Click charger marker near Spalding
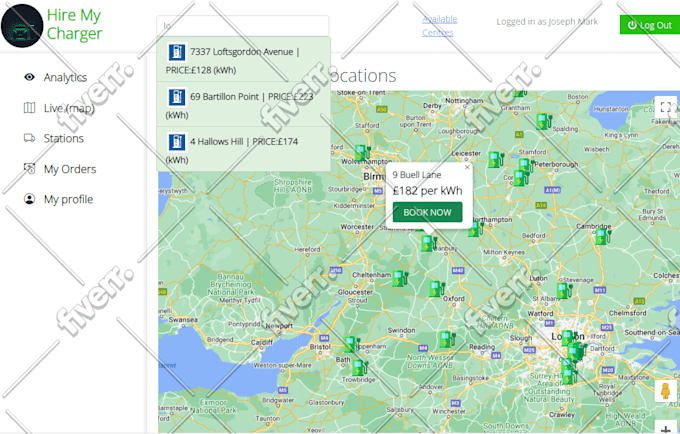Viewport: 680px width, 434px height. pyautogui.click(x=543, y=121)
